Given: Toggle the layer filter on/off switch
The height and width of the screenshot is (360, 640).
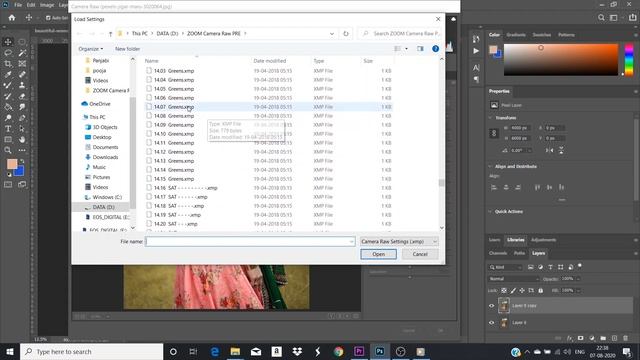Looking at the screenshot, I should tap(580, 266).
